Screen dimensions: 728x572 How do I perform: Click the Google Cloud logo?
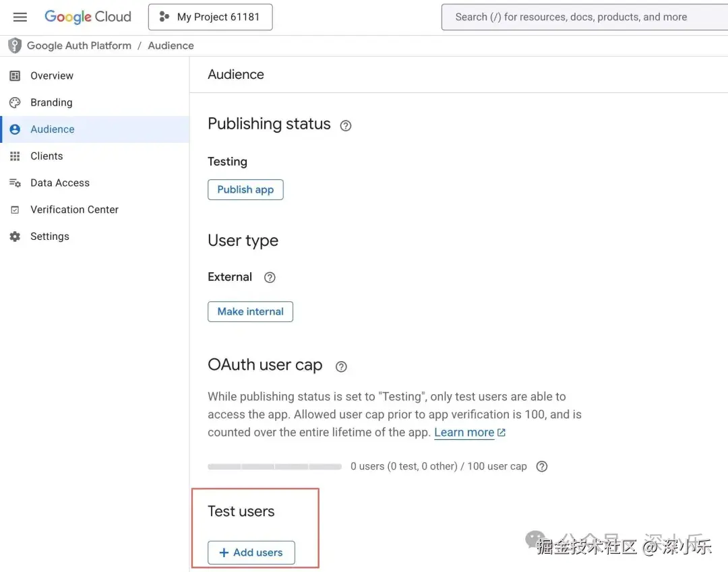click(88, 17)
